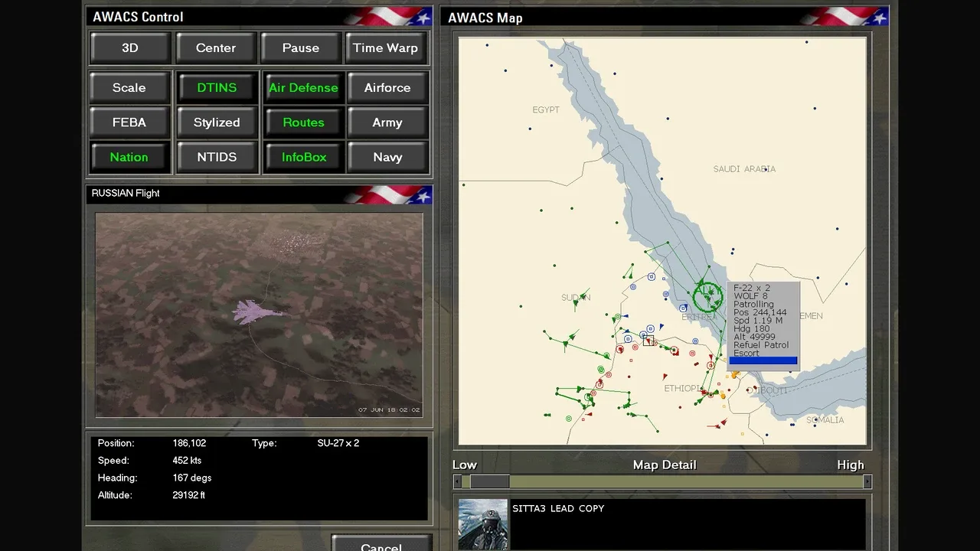
Task: Click the Center button
Action: click(x=216, y=47)
